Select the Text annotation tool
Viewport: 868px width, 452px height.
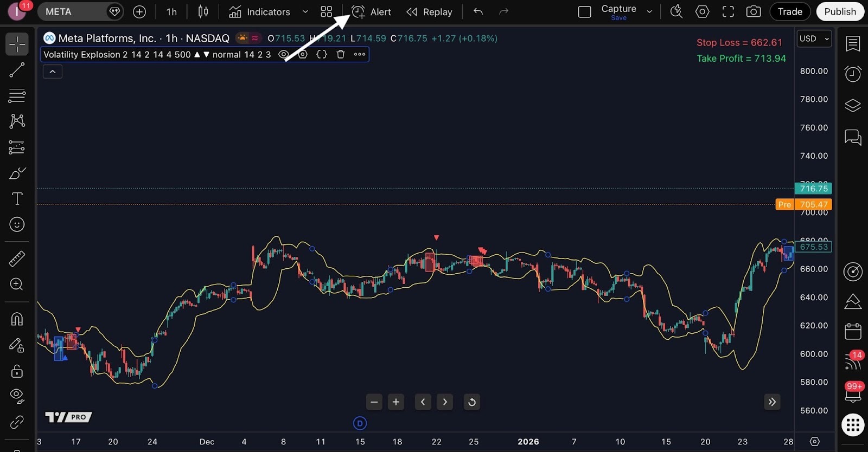pos(17,199)
